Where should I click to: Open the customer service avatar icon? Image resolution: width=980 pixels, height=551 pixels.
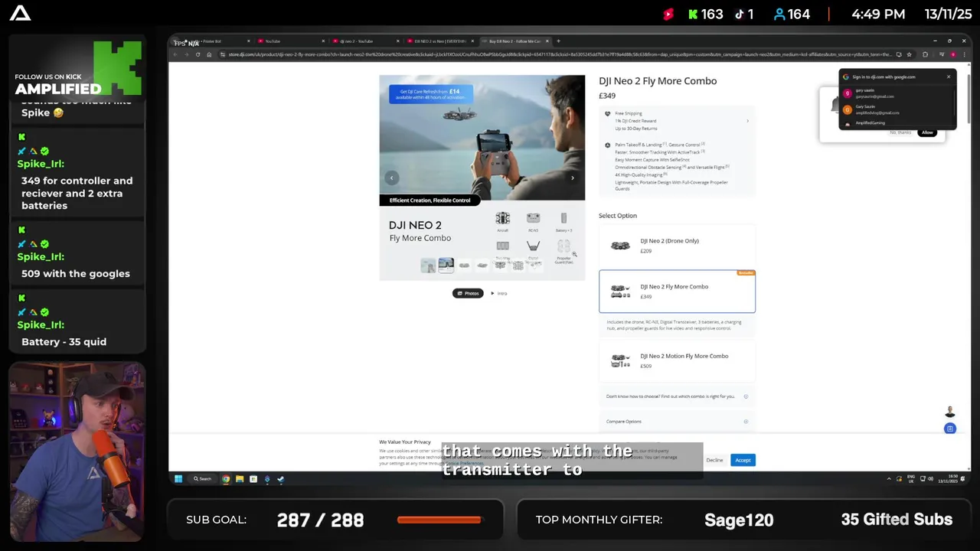click(950, 412)
